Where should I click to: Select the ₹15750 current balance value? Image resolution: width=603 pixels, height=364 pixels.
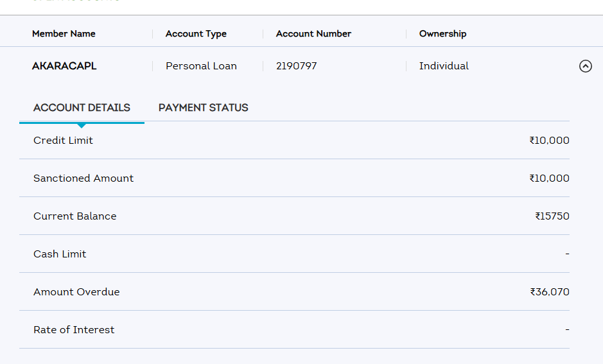(552, 216)
